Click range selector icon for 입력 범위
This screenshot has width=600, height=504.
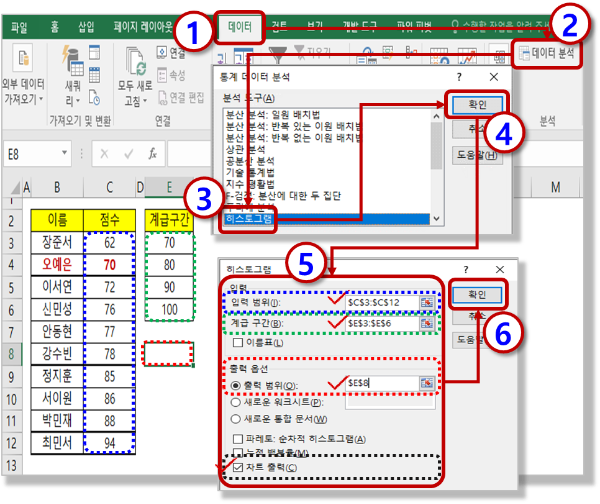[427, 303]
